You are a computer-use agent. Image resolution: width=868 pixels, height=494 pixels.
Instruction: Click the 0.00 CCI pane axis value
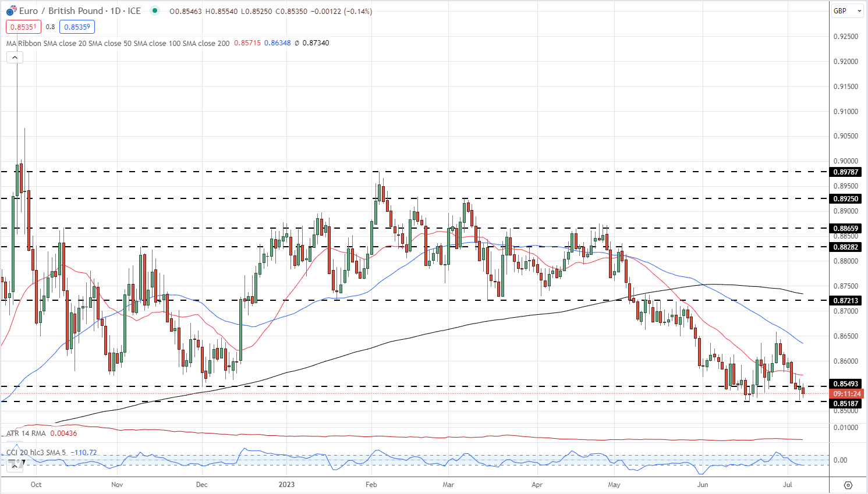841,460
